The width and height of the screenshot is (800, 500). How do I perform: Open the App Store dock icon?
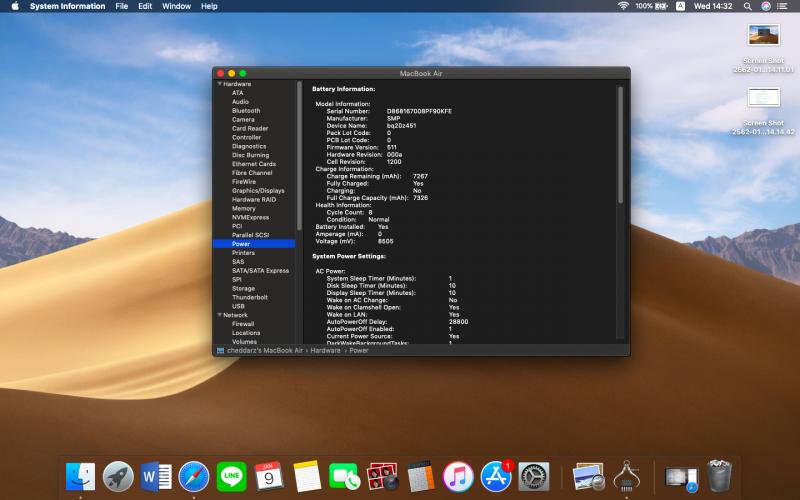pos(496,477)
